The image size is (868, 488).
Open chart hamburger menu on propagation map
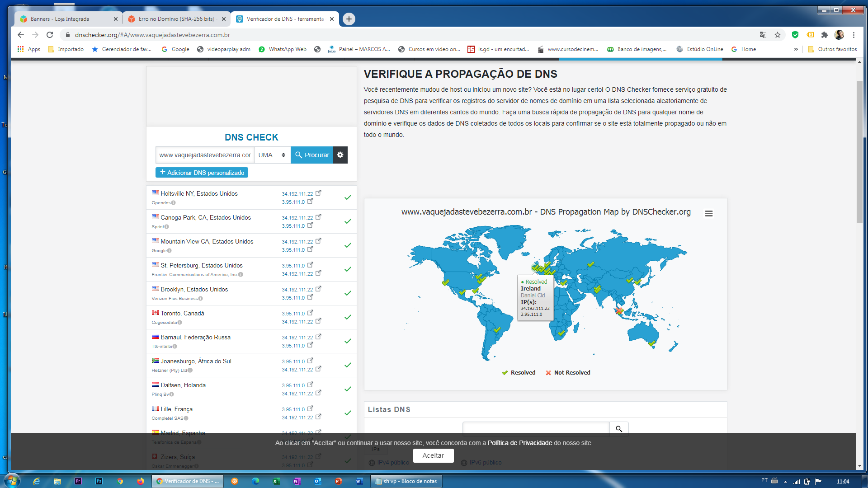708,213
